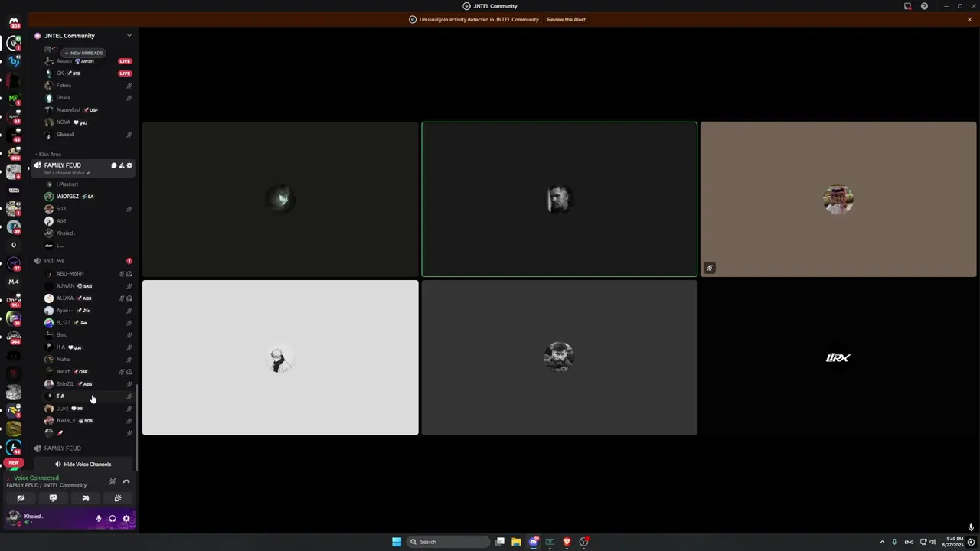Click the red NEW mentions pill
The image size is (980, 551).
click(14, 463)
